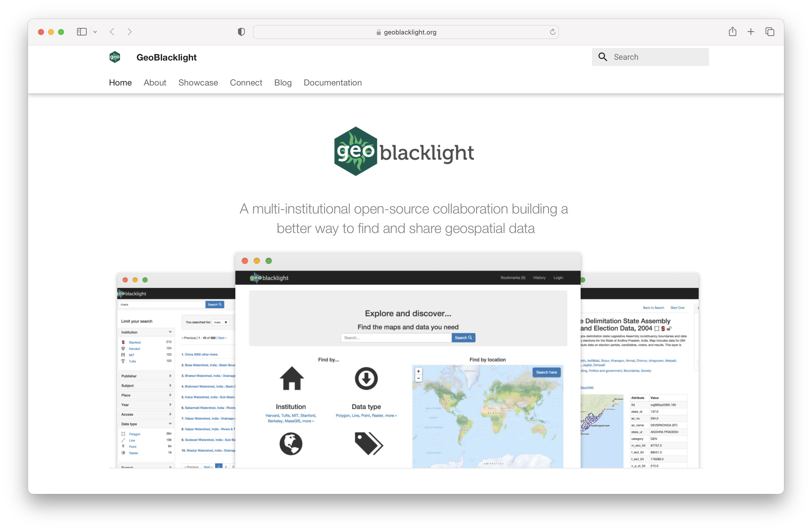Go to the Documentation section
This screenshot has width=812, height=531.
pyautogui.click(x=332, y=82)
